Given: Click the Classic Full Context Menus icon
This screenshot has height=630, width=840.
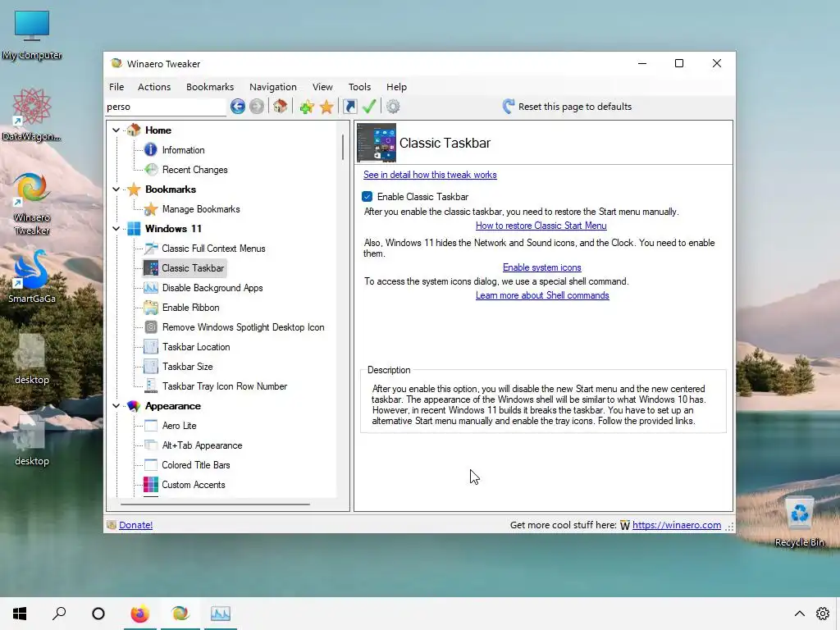Looking at the screenshot, I should [x=151, y=249].
